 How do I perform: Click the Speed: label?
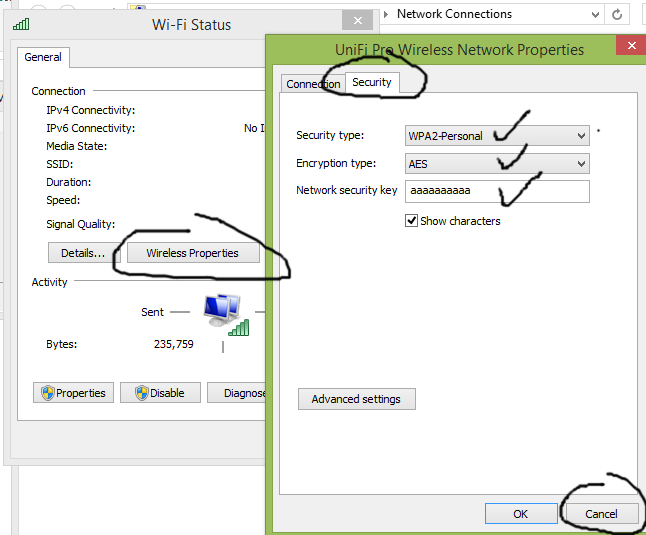(63, 200)
